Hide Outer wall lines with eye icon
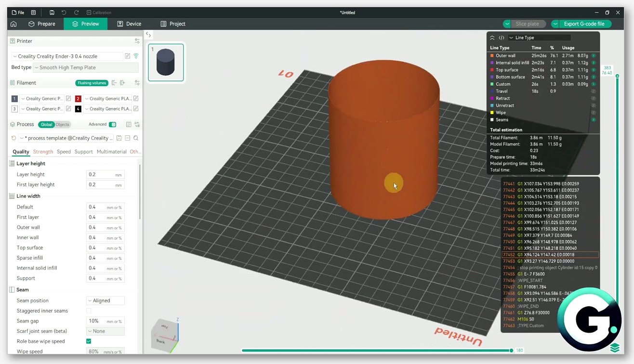This screenshot has width=634, height=364. coord(594,56)
